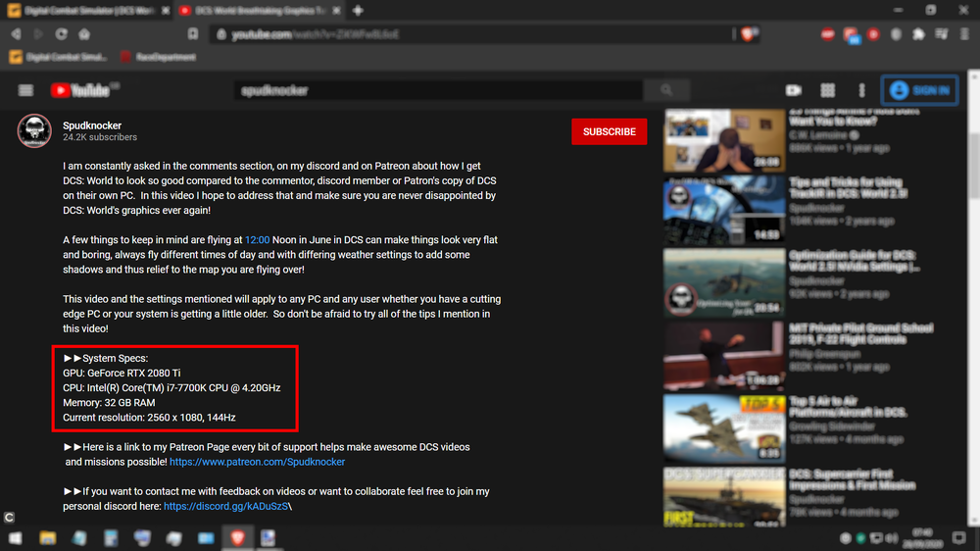The width and height of the screenshot is (980, 551).
Task: Reload the page with the refresh icon
Action: click(x=61, y=33)
